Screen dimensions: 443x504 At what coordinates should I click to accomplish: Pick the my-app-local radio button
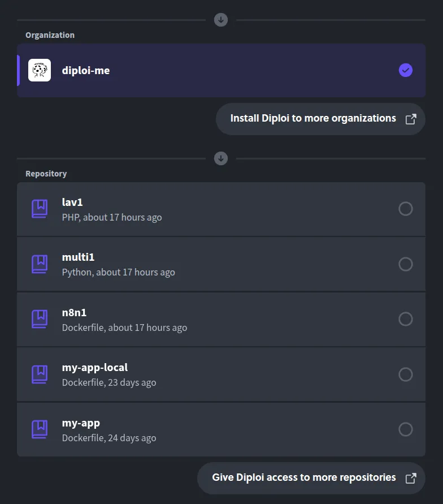coord(406,374)
